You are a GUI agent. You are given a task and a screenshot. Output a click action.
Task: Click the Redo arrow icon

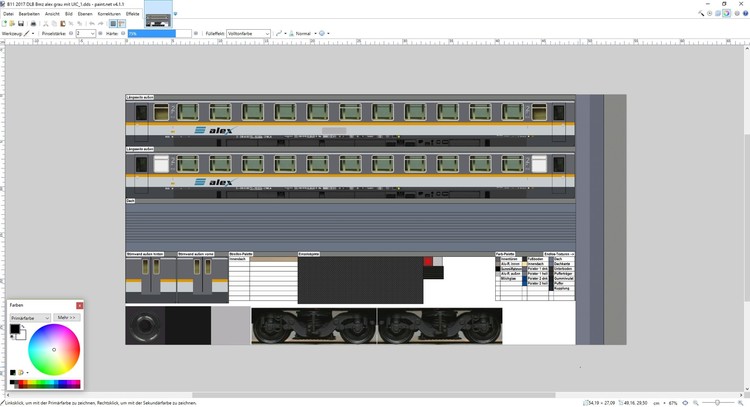101,23
